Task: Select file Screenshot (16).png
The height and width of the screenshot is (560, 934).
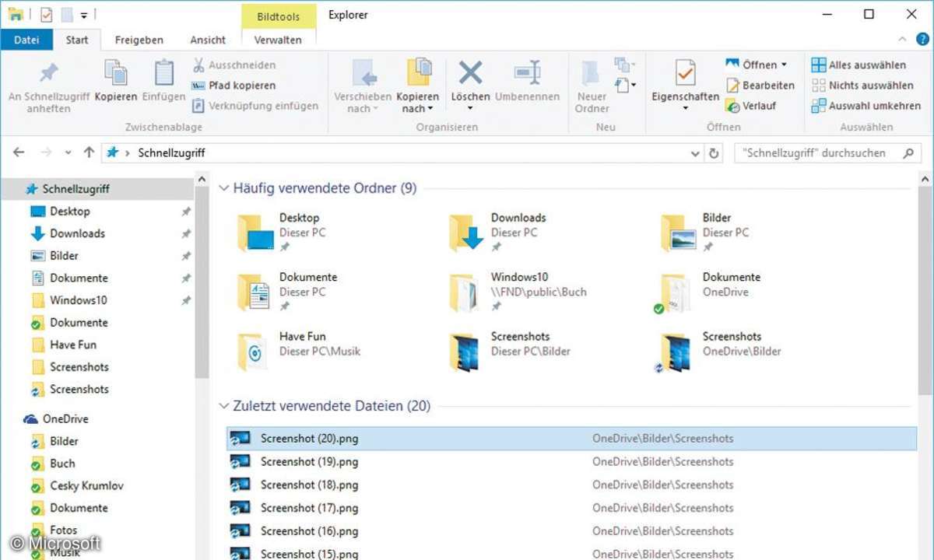Action: point(572,531)
